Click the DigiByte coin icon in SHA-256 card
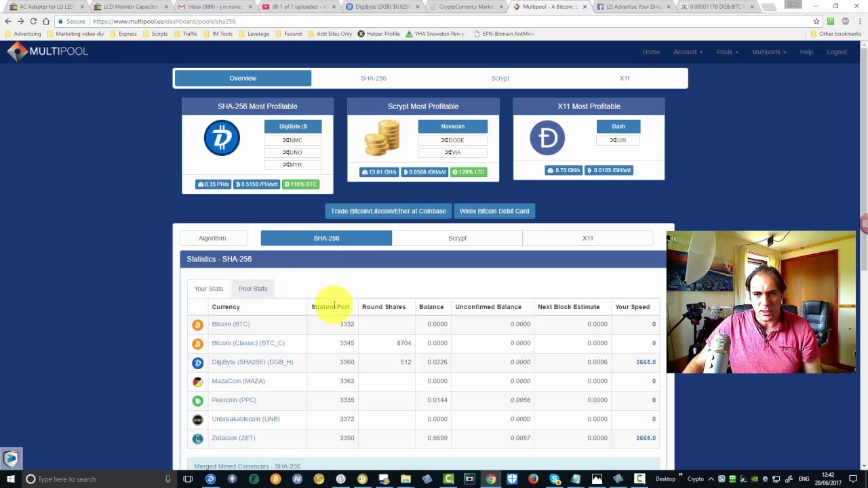The height and width of the screenshot is (488, 868). click(222, 138)
